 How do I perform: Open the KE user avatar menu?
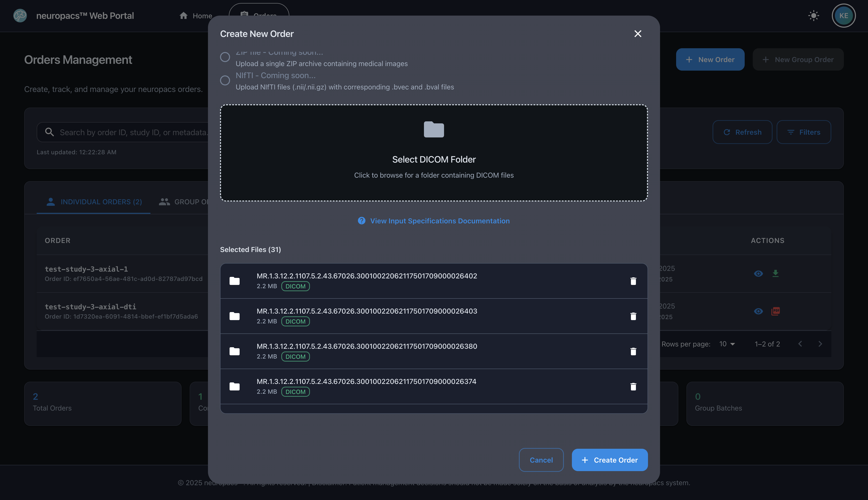pos(844,16)
